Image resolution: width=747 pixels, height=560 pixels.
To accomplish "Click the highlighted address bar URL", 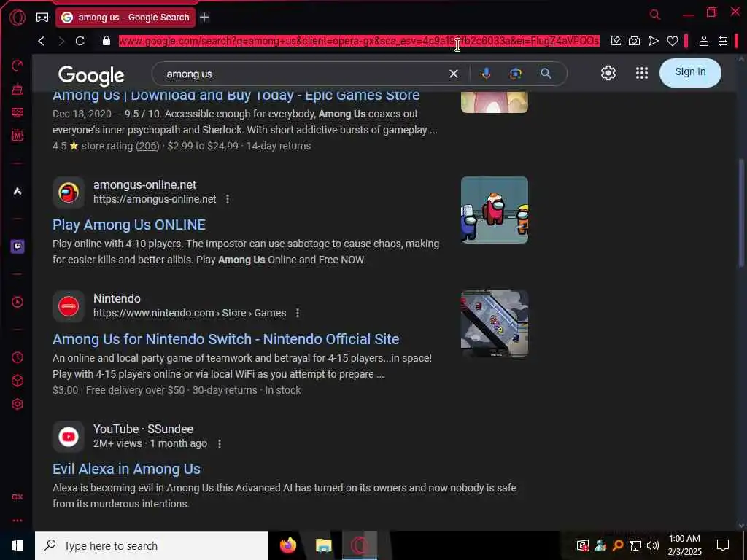I will coord(359,41).
